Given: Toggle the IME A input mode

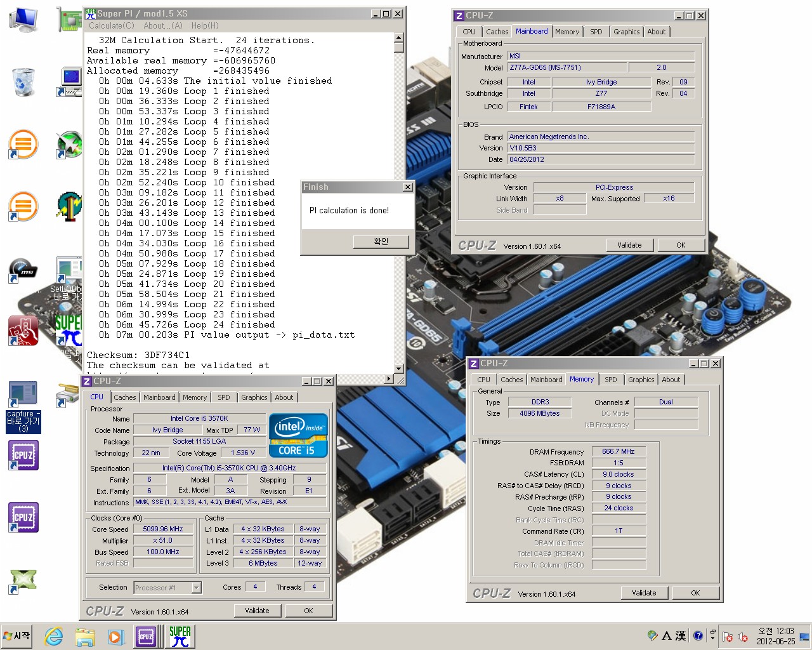Looking at the screenshot, I should pyautogui.click(x=667, y=635).
